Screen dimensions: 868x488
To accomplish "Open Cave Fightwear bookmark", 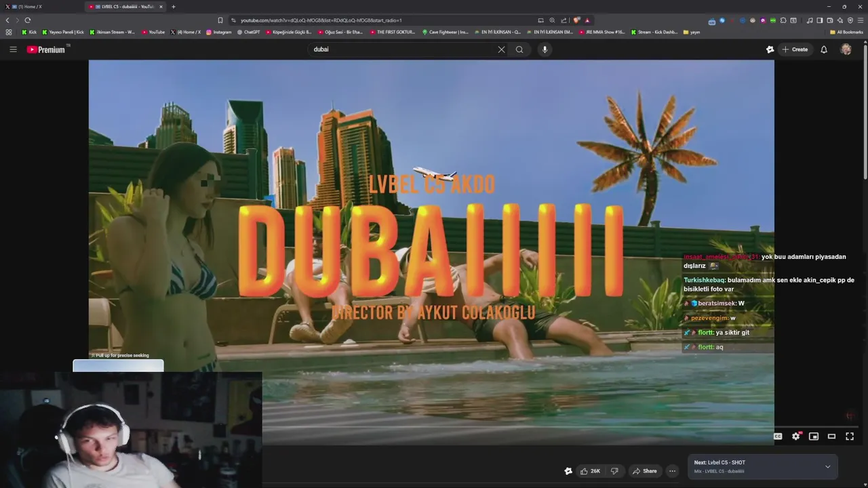I will [x=445, y=32].
